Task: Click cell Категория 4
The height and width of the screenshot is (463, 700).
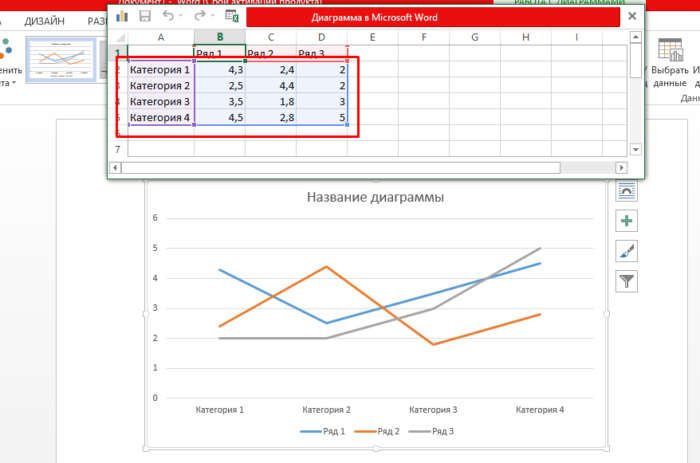Action: coord(161,117)
